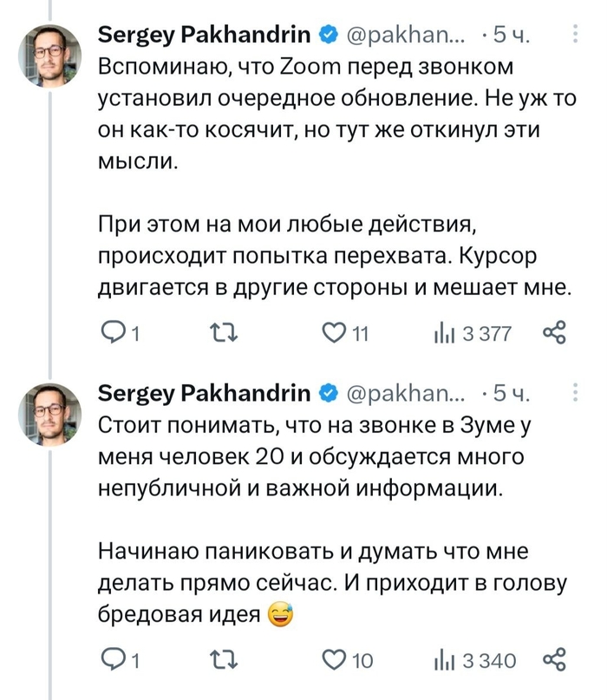Open more options menu for second tweet
The width and height of the screenshot is (607, 700).
(578, 395)
